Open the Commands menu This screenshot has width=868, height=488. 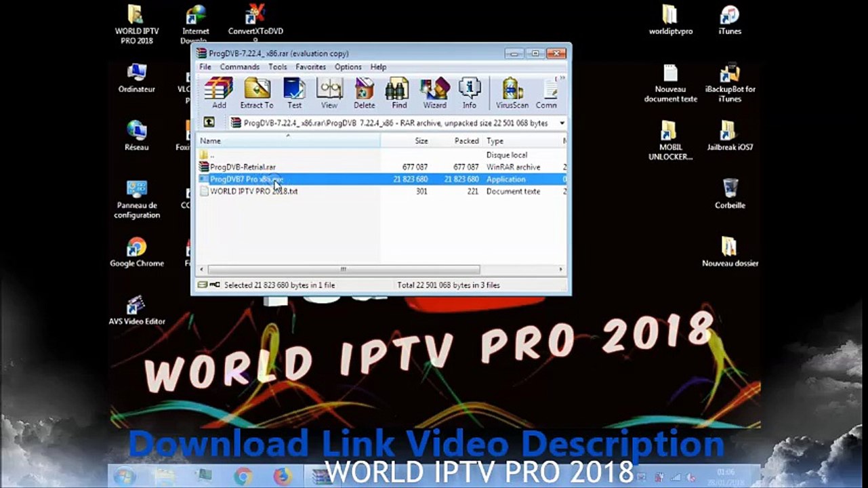[240, 67]
